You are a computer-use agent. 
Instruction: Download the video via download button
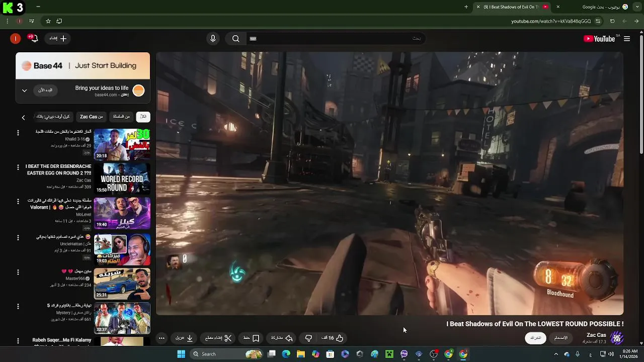184,338
